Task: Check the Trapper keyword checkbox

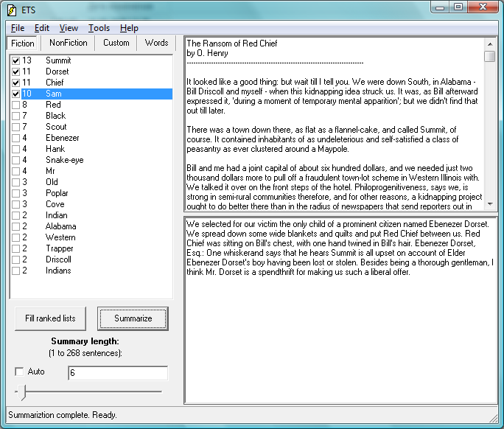Action: coord(15,248)
